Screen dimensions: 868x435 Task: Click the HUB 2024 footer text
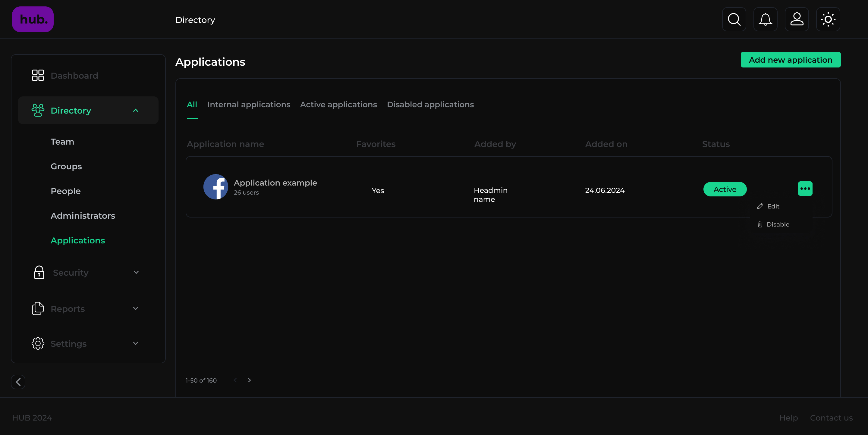click(x=32, y=418)
